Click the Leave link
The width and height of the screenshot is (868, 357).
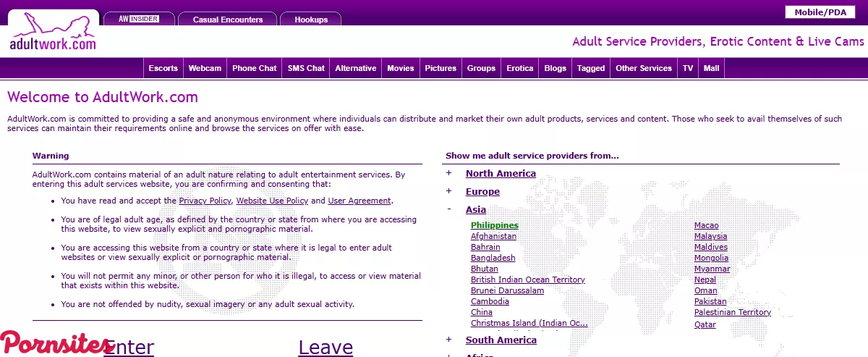click(x=325, y=348)
